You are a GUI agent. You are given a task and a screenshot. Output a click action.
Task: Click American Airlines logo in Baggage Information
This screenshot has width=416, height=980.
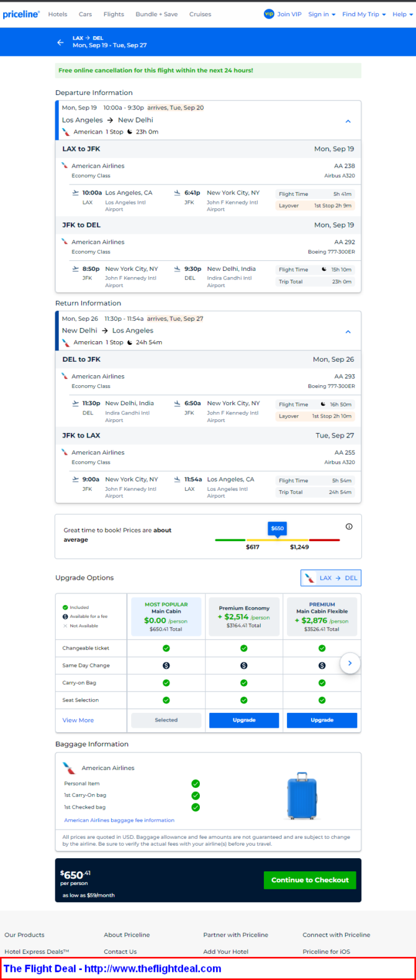69,768
